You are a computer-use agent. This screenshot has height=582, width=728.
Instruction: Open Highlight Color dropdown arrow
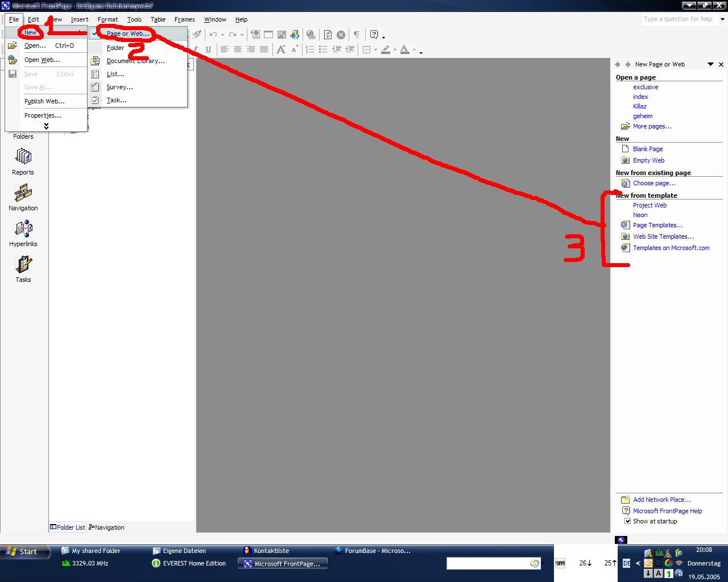[395, 49]
